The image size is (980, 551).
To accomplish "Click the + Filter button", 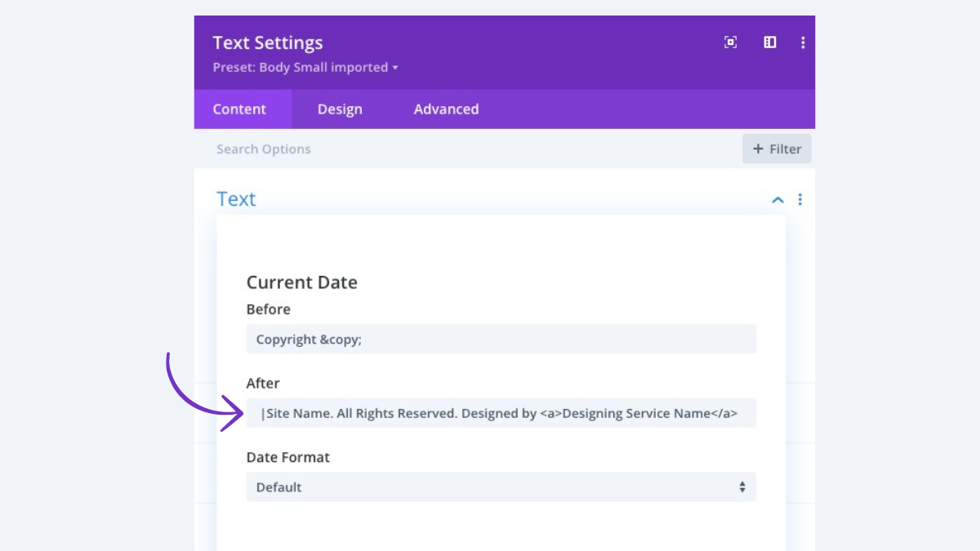I will tap(777, 149).
